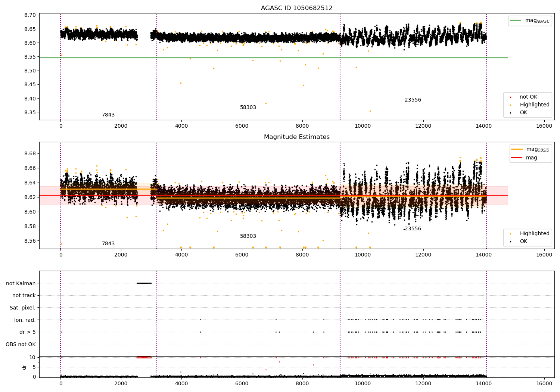Click the 5 tick on the dr axis
Viewport: 560px width, 392px height.
tap(34, 367)
